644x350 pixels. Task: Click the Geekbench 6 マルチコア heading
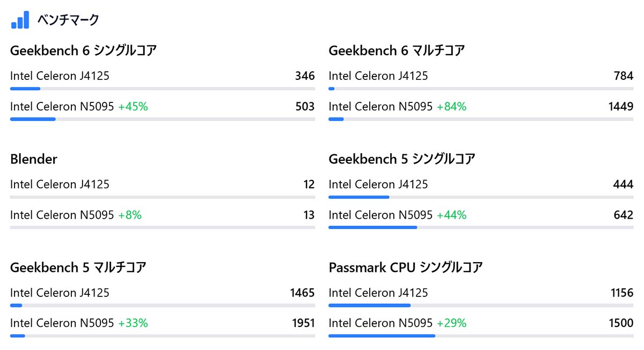tap(397, 50)
